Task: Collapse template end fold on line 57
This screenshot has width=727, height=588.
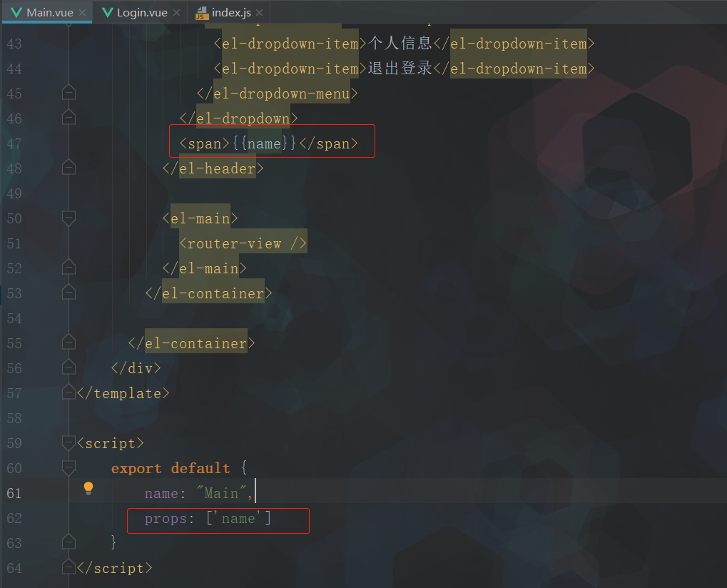Action: [68, 392]
